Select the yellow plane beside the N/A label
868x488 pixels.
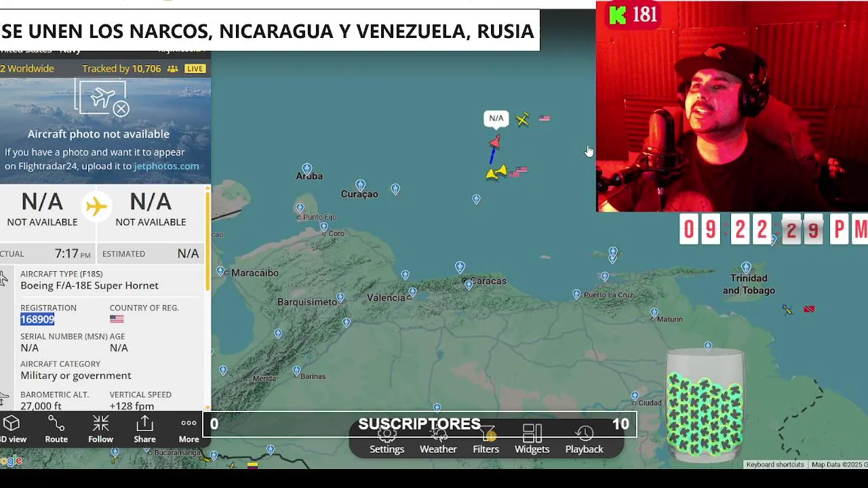[x=522, y=120]
